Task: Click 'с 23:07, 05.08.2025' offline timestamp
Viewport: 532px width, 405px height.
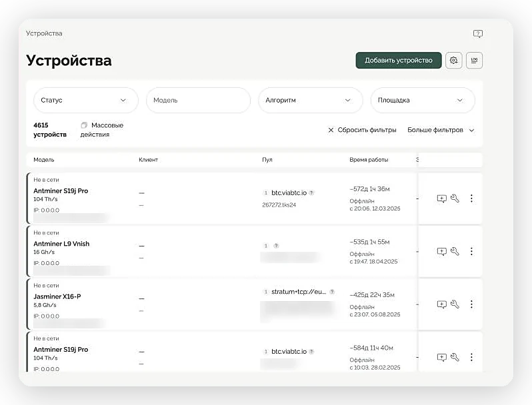Action: pos(375,314)
